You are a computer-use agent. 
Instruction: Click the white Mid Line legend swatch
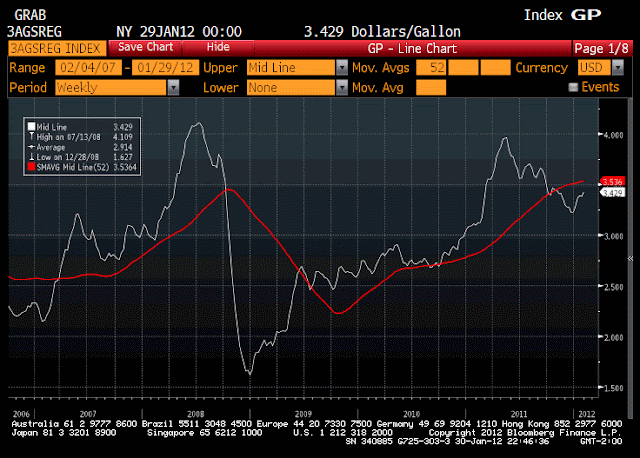pos(31,127)
